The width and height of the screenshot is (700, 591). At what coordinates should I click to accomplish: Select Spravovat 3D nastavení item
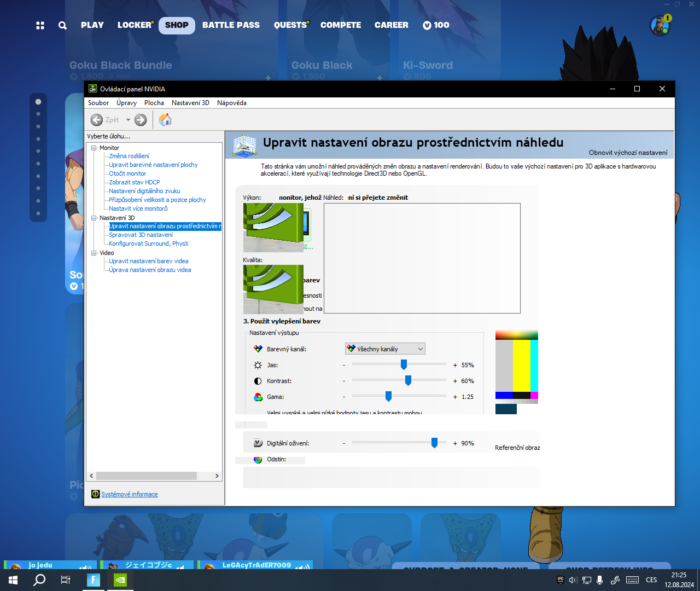tap(141, 235)
